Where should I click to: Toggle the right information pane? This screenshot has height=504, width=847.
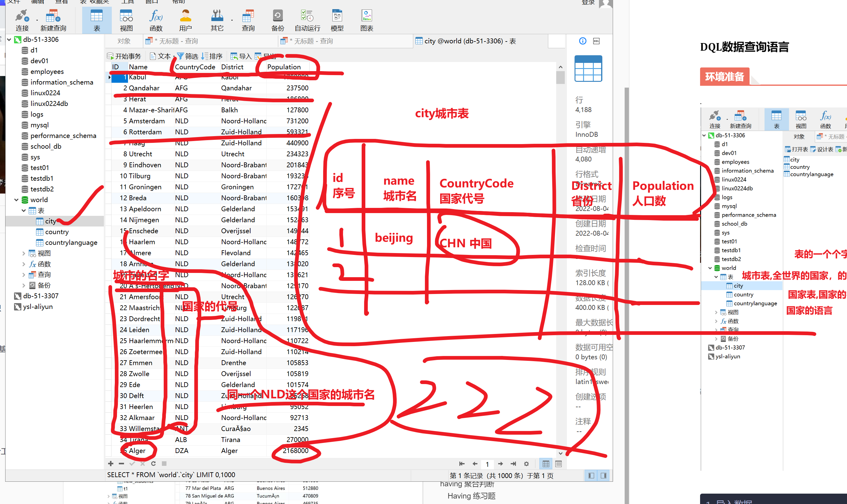[x=603, y=476]
